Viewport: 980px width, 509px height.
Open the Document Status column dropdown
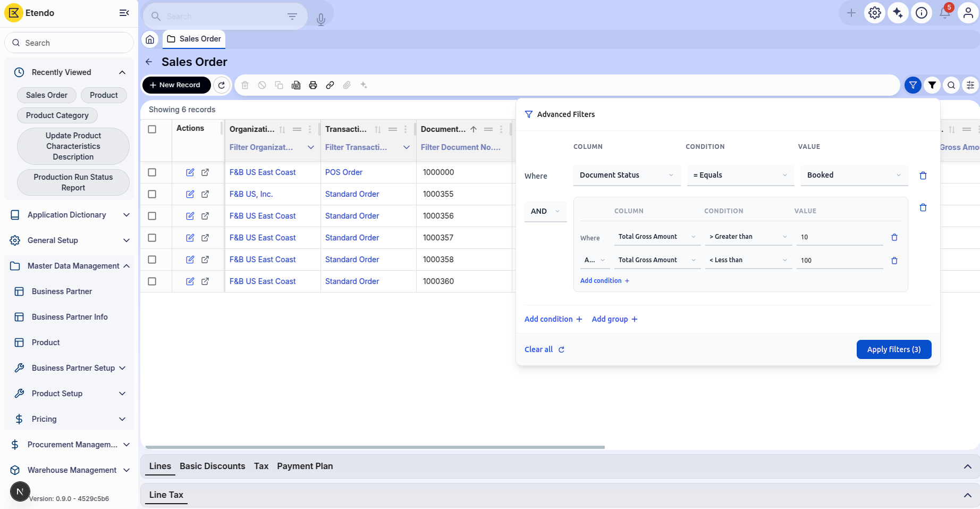click(x=627, y=175)
